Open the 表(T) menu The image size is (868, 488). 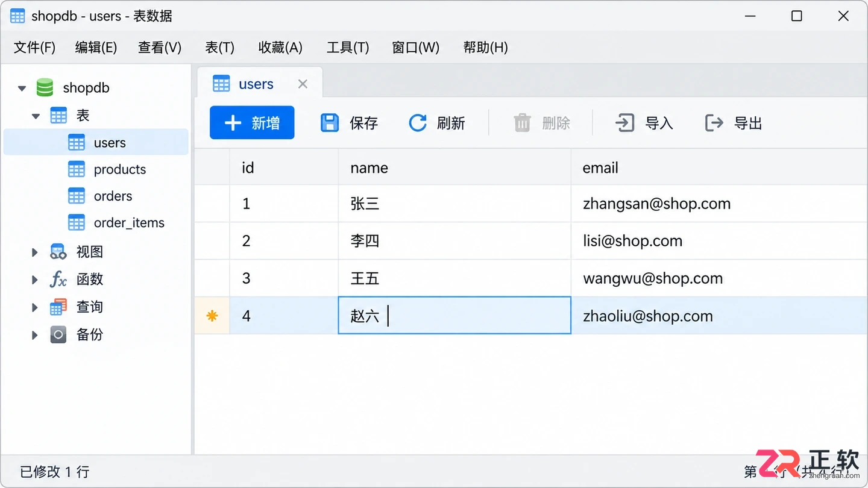[219, 47]
